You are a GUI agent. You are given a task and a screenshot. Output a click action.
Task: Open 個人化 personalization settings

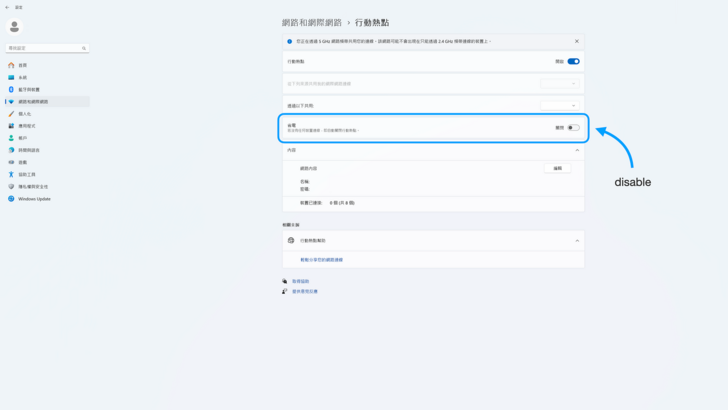24,114
